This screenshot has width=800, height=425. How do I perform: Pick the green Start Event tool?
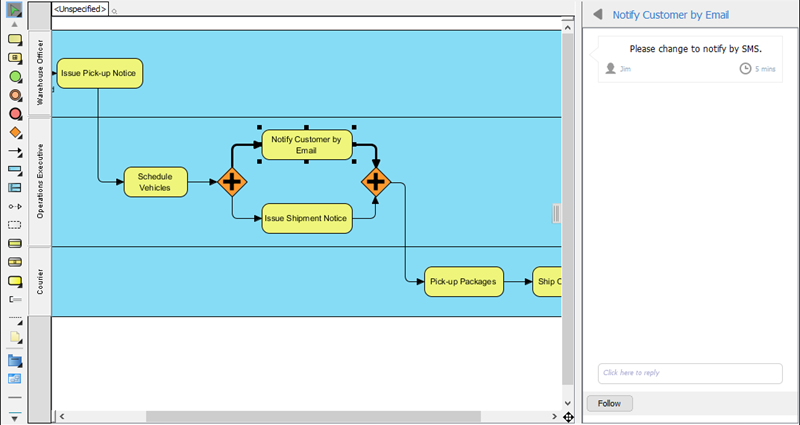click(x=15, y=77)
